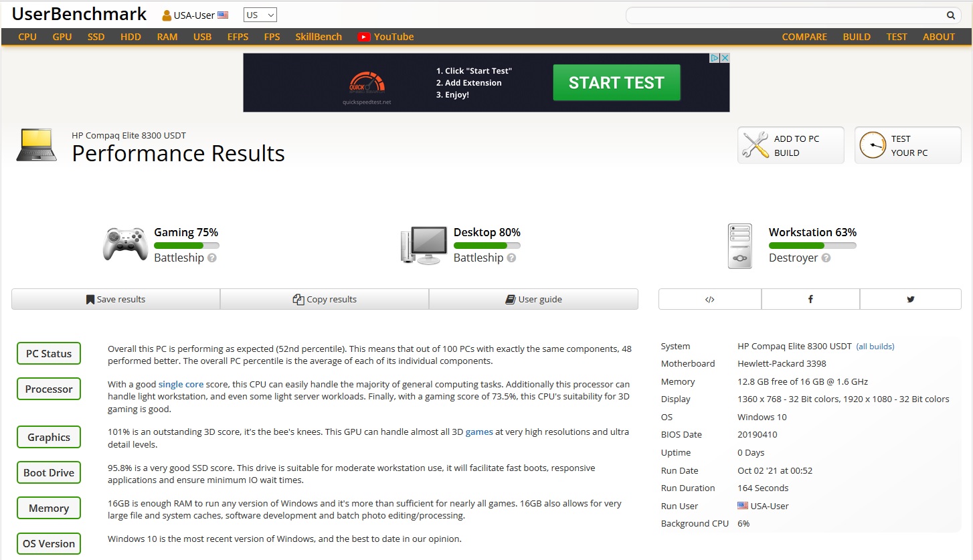Screen dimensions: 973x560
Task: Click the tower icon above Workstation score
Action: pos(739,245)
